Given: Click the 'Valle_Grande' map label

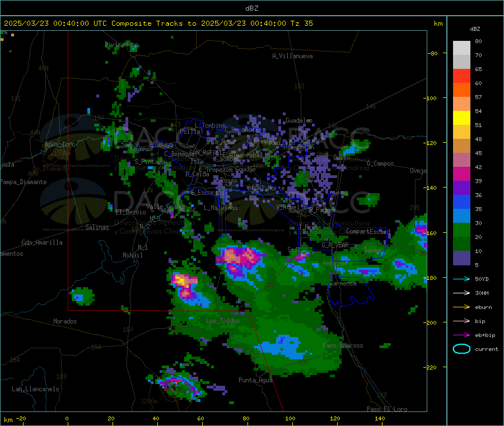Looking at the screenshot, I should 166,206.
